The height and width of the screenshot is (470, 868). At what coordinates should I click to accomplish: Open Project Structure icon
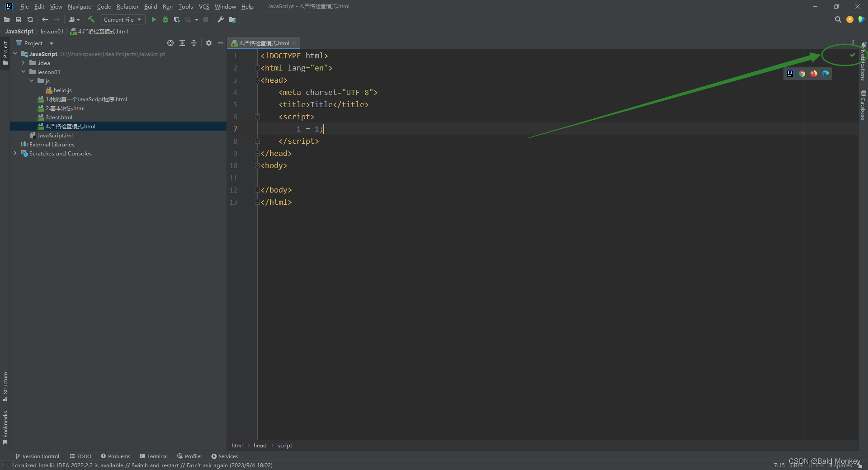(x=232, y=19)
